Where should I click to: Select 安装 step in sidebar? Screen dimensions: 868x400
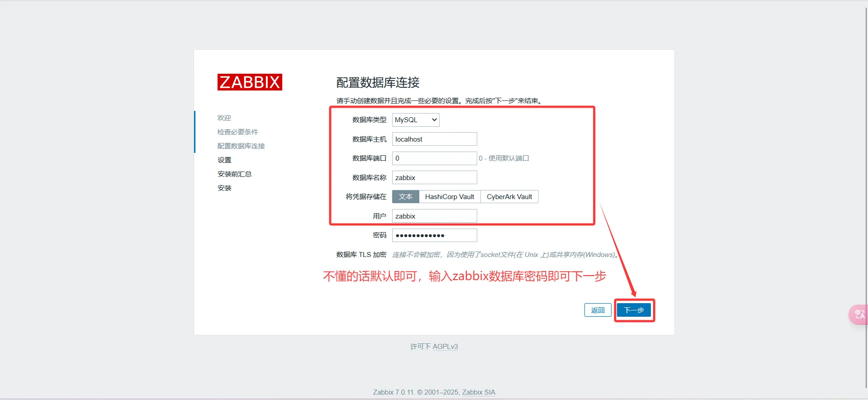pyautogui.click(x=224, y=188)
